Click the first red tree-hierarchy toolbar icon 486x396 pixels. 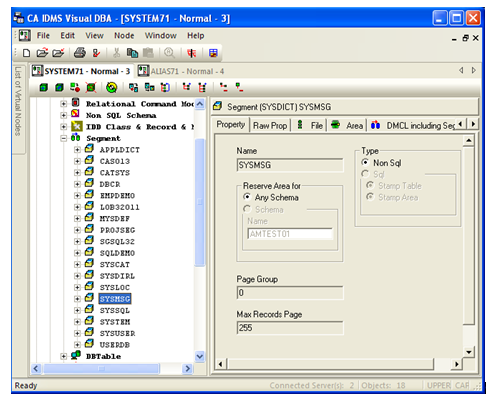(x=187, y=87)
